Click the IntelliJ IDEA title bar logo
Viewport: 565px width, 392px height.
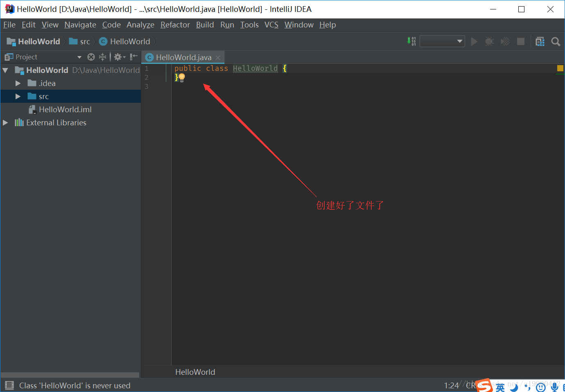(9, 9)
